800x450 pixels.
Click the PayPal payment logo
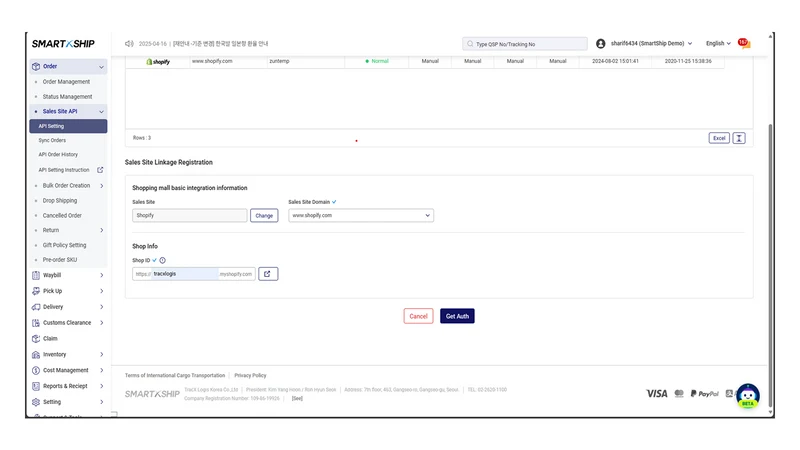click(705, 393)
